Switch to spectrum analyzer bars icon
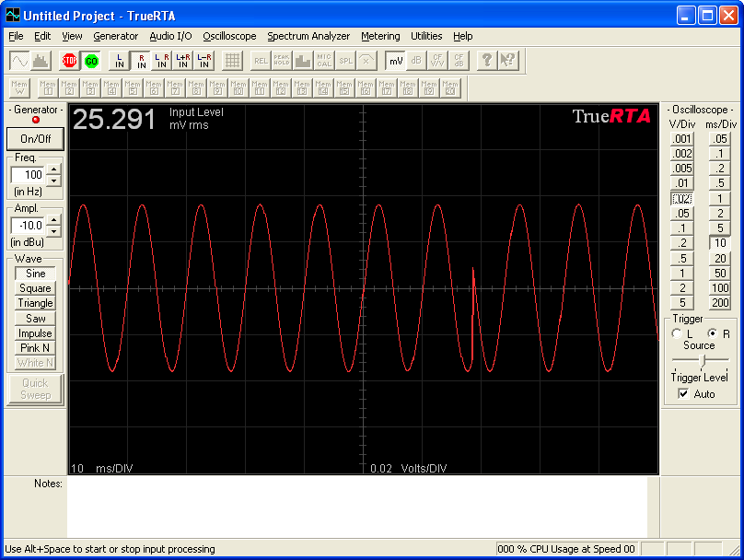744x560 pixels. [41, 61]
